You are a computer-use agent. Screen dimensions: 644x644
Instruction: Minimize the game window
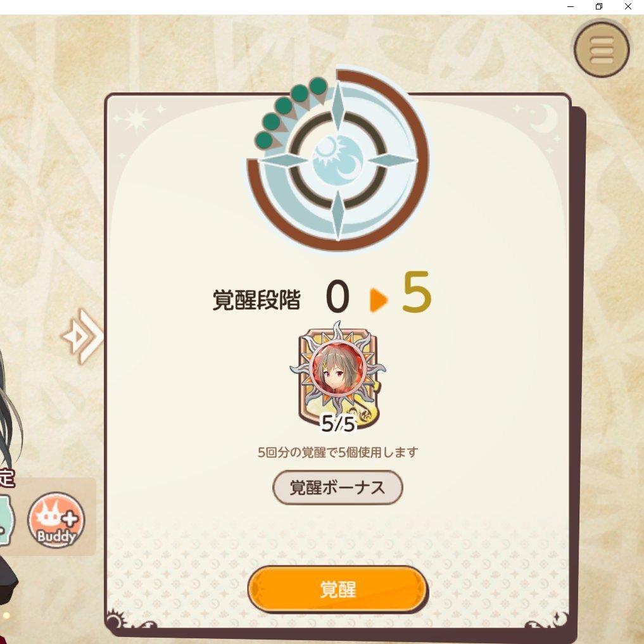[x=570, y=6]
